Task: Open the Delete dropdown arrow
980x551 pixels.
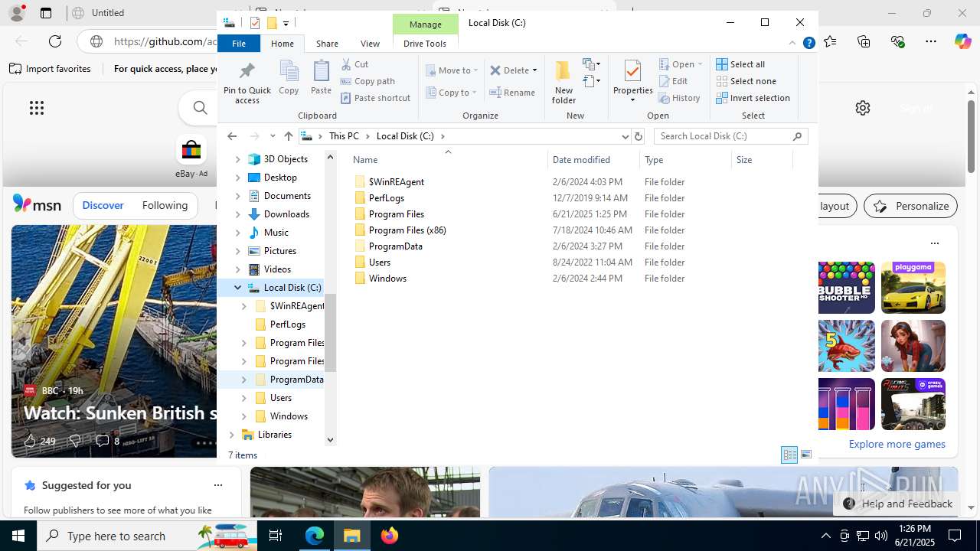Action: [534, 70]
